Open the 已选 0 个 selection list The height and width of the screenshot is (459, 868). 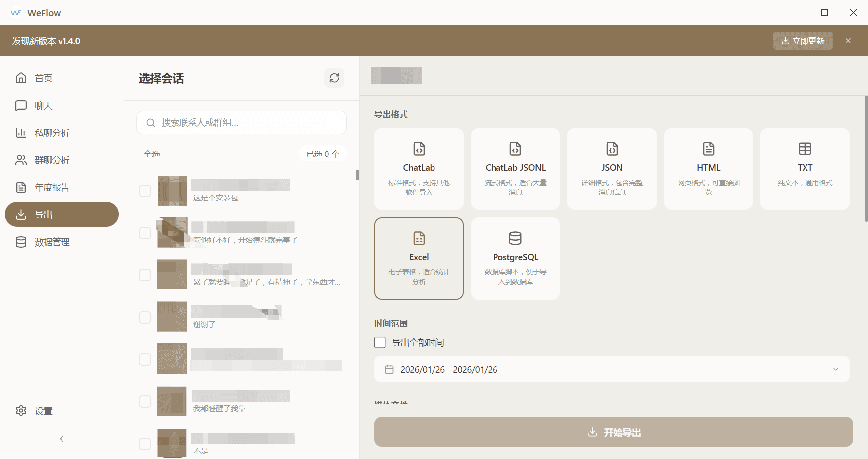tap(322, 154)
